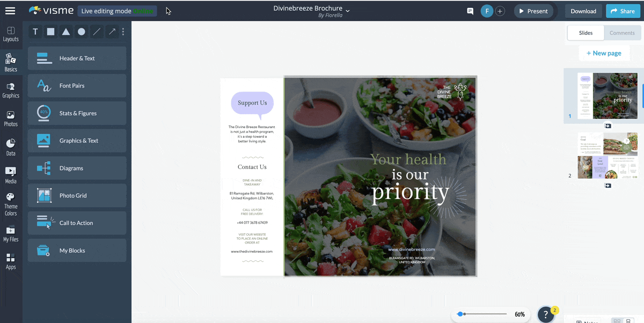Adjust the 60% zoom slider

tap(460, 314)
